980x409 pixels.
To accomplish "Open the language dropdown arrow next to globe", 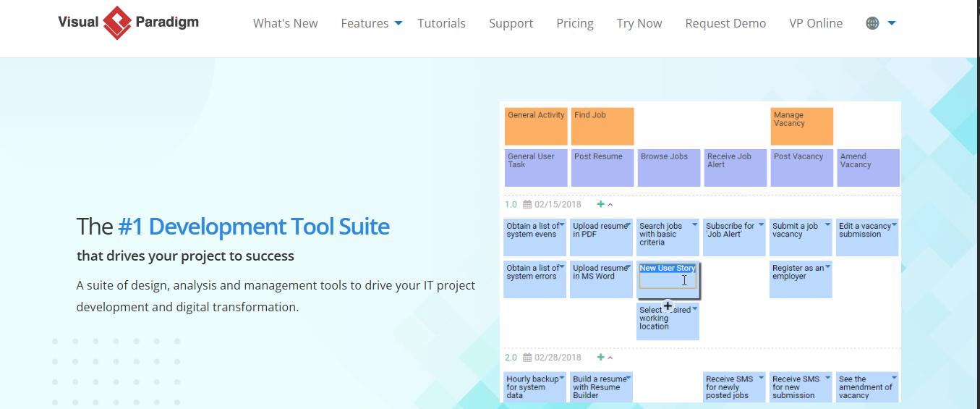I will click(x=891, y=23).
